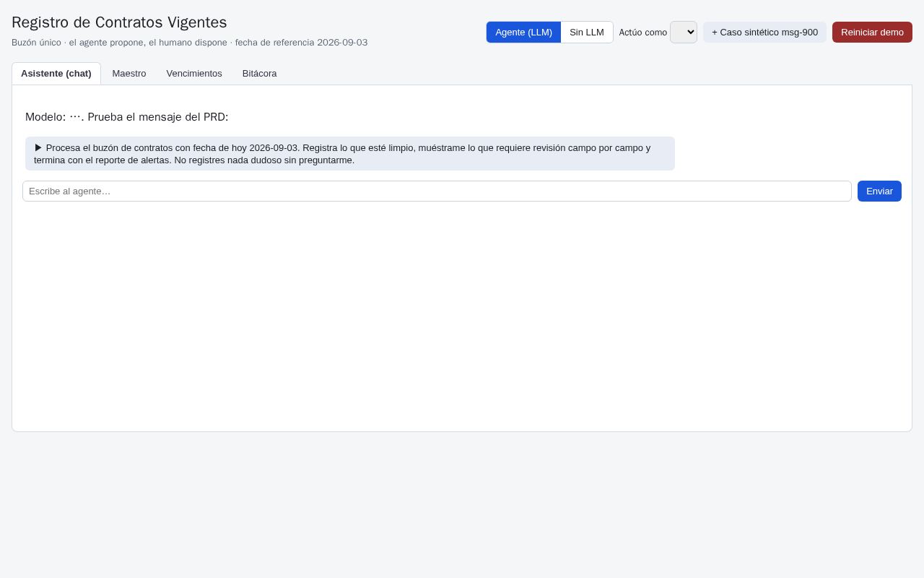
Task: Click the 'Modelo: ···. Prueba el mensaje' text
Action: pos(127,117)
